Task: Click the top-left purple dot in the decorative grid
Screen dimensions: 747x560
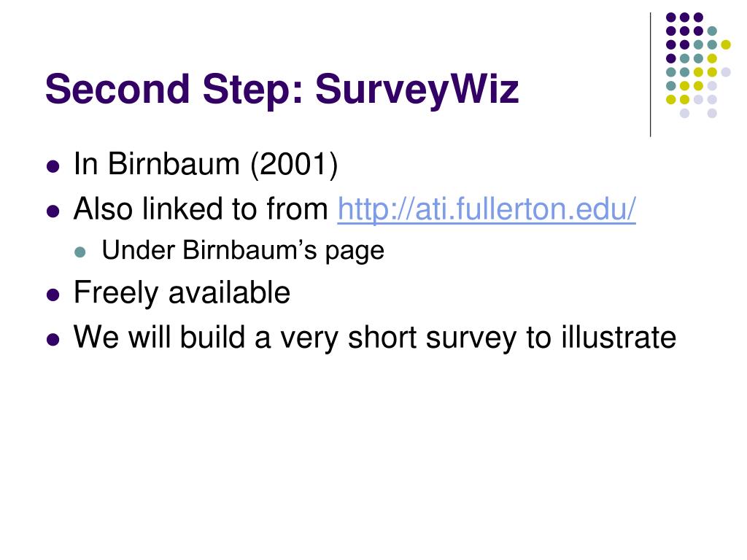Action: 671,17
